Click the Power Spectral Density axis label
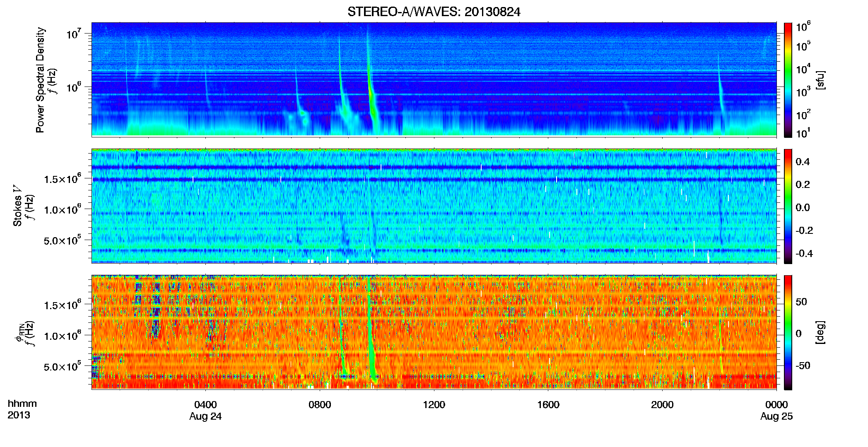Viewport: 868px width, 447px height. (x=40, y=80)
